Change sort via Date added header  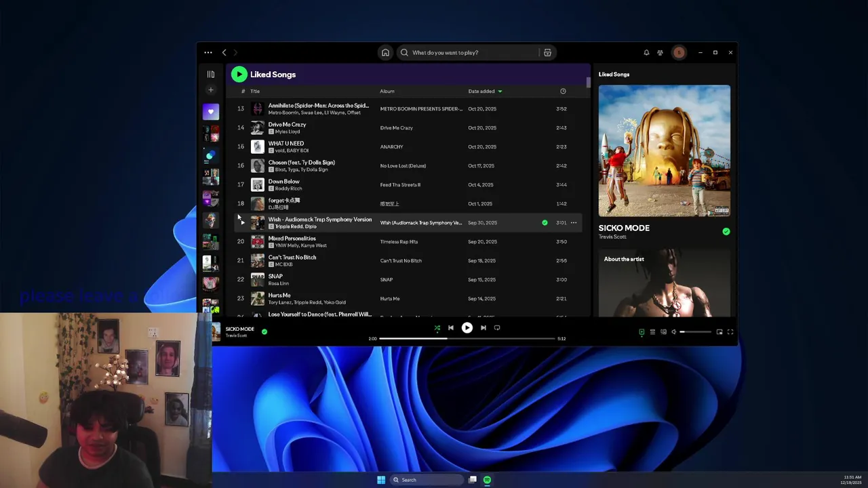tap(485, 91)
